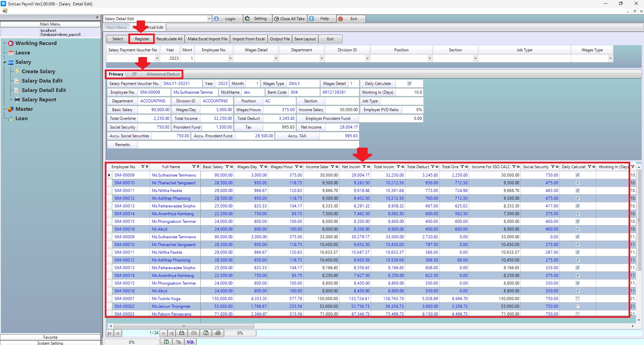Open the Wages Type filter dropdown
This screenshot has width=644, height=345.
[x=610, y=58]
